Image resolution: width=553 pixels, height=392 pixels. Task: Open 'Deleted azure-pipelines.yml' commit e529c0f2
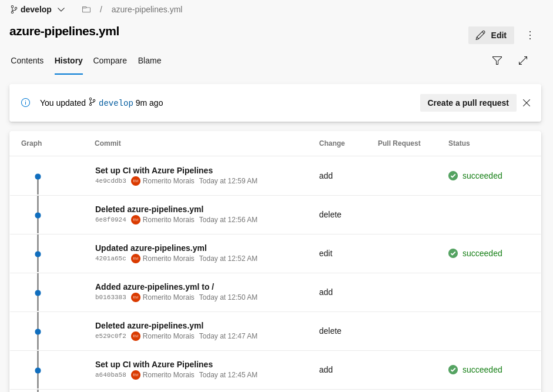pos(149,326)
